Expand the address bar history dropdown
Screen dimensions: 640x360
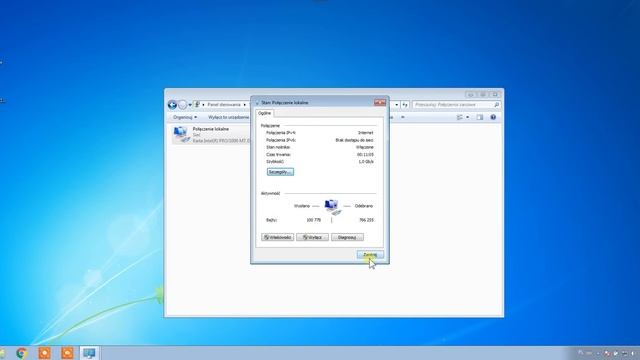pyautogui.click(x=396, y=105)
